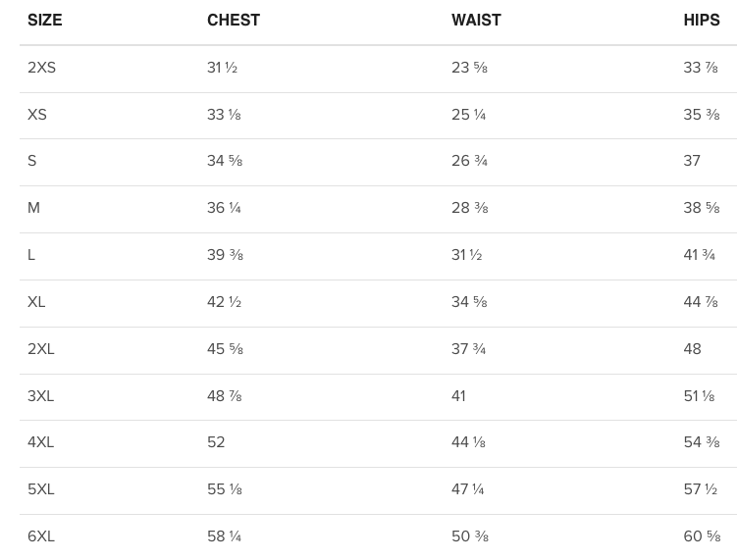Click chest value 52 for 4XL
737x560 pixels.
[216, 442]
